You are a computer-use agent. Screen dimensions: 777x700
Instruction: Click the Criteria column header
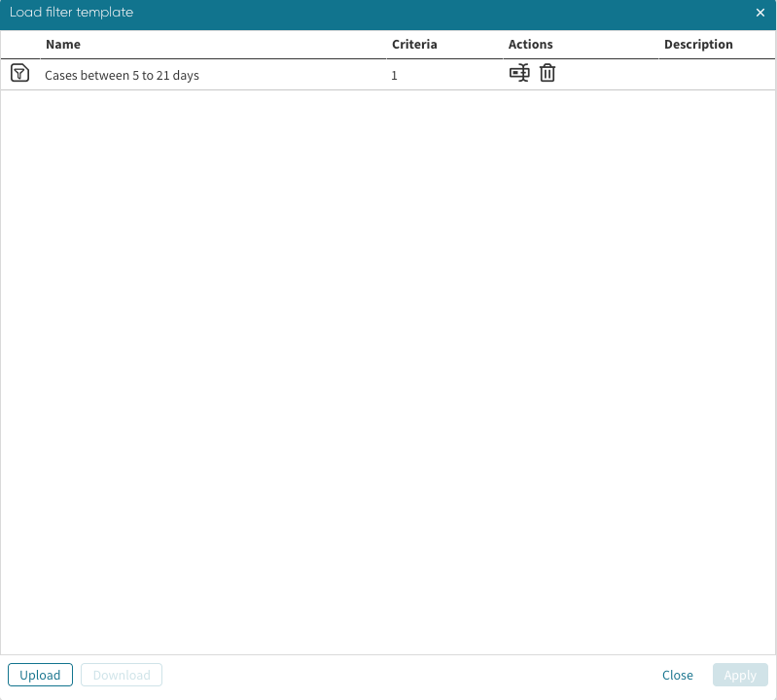point(414,45)
